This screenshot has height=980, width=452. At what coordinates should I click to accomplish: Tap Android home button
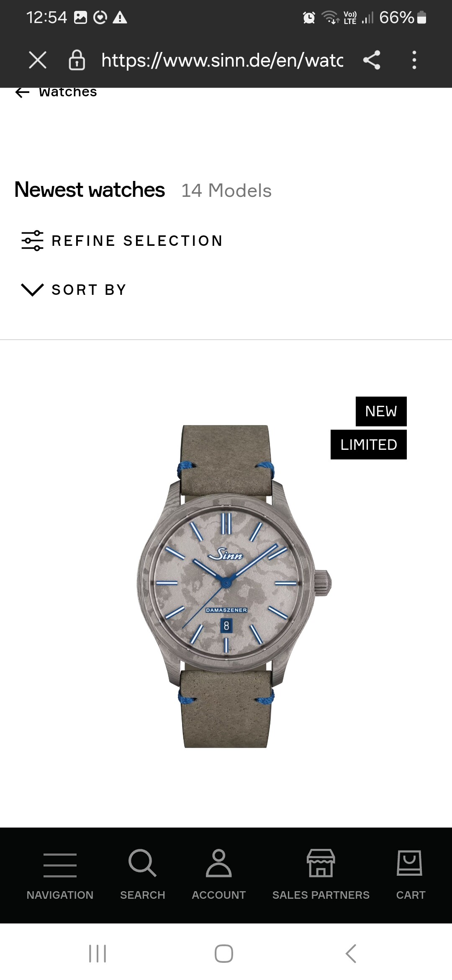pyautogui.click(x=224, y=954)
